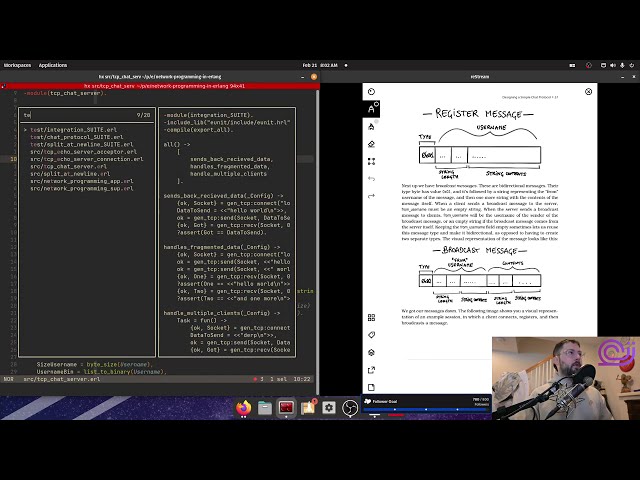Close the document with the circled X

pyautogui.click(x=589, y=92)
